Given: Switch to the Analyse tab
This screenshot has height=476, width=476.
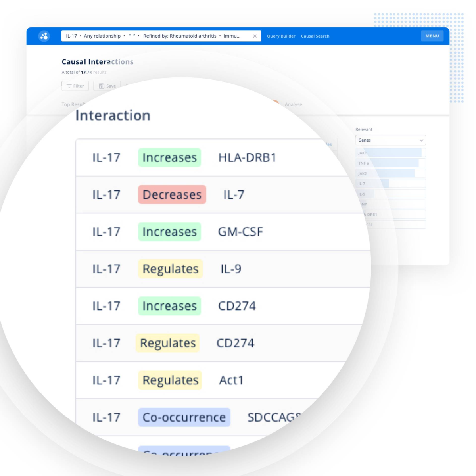Looking at the screenshot, I should [x=293, y=104].
